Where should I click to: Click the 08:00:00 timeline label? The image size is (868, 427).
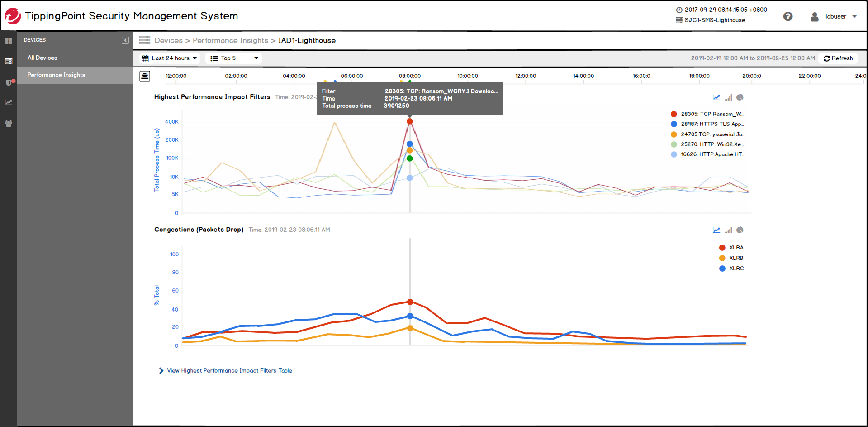tap(410, 76)
